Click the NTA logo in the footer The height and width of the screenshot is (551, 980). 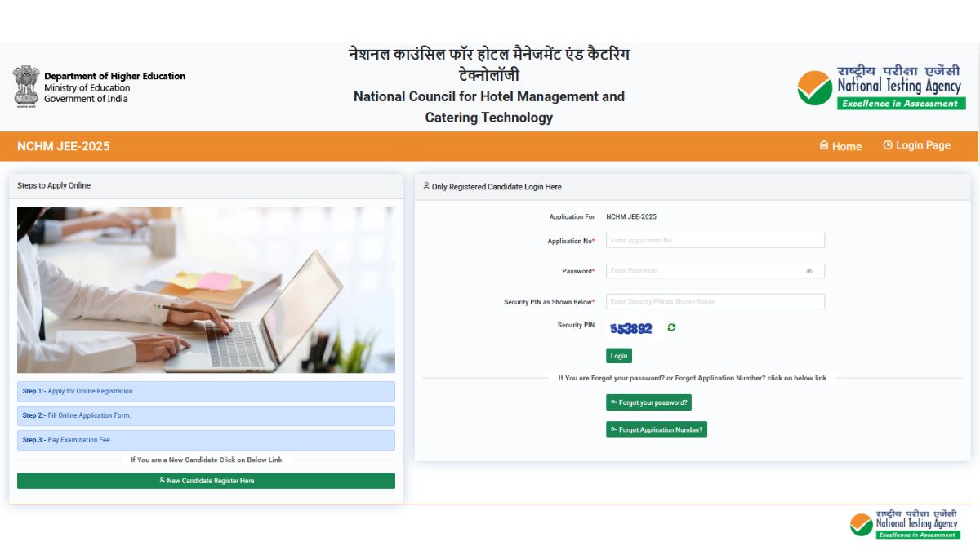tap(905, 522)
